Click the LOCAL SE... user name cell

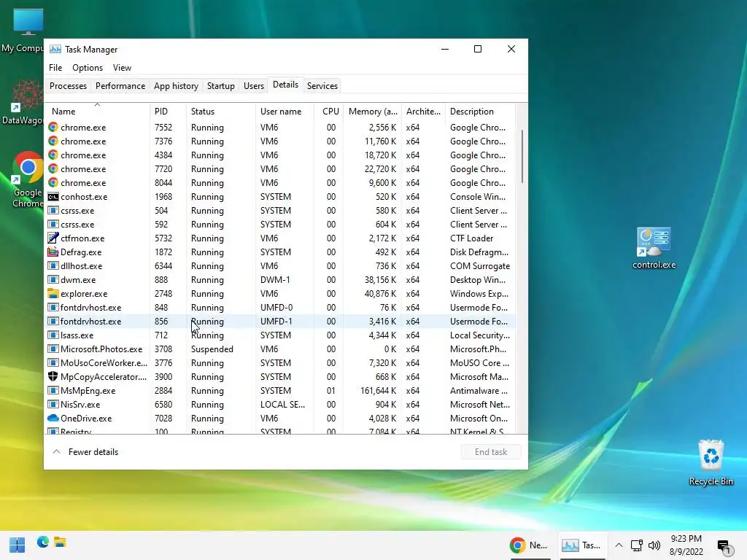pyautogui.click(x=282, y=404)
